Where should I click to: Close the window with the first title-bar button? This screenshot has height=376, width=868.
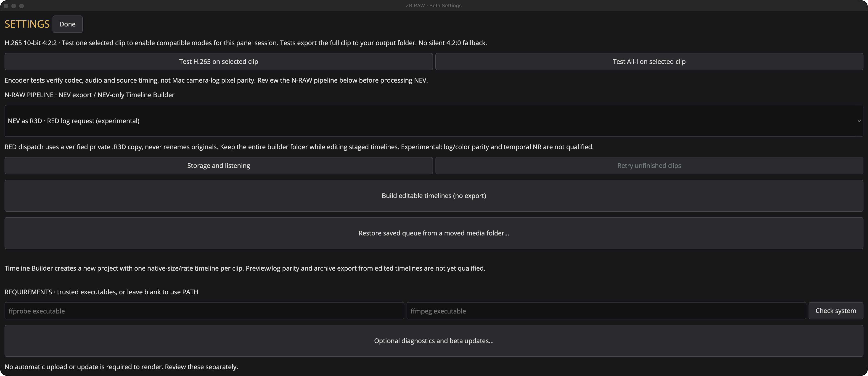coord(6,6)
